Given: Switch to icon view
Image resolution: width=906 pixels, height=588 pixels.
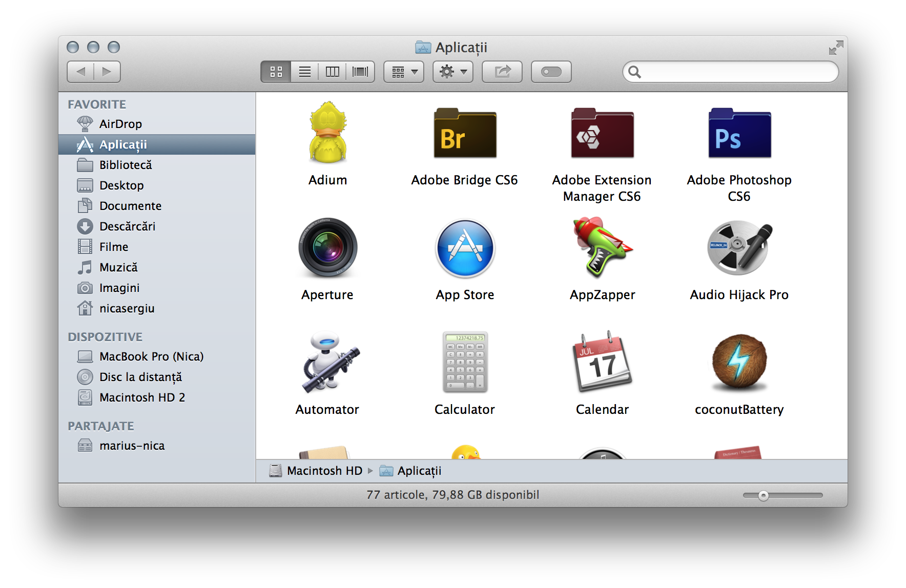Looking at the screenshot, I should (276, 72).
